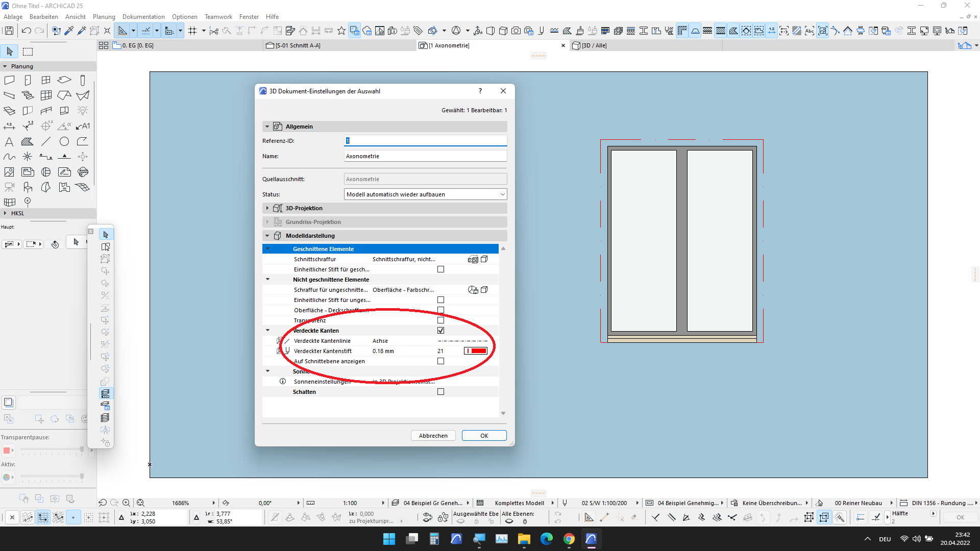The height and width of the screenshot is (551, 980).
Task: Click the Abbrechen button
Action: pyautogui.click(x=433, y=436)
